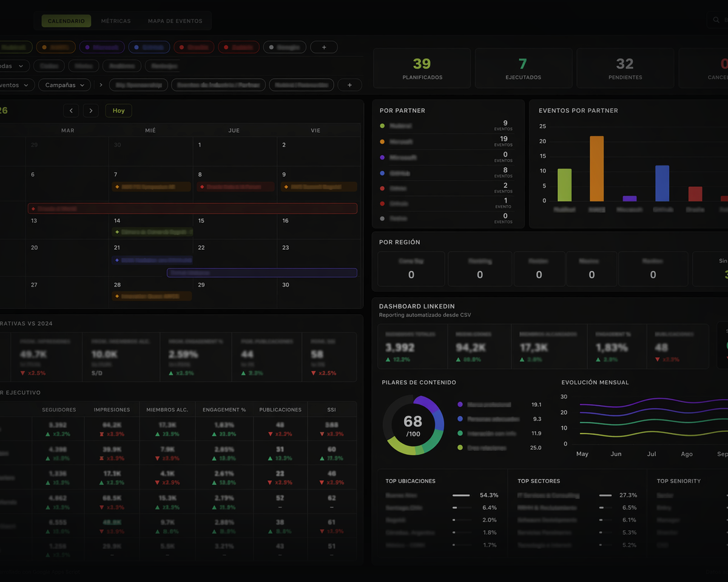The height and width of the screenshot is (582, 728).
Task: Click the Hoy button to jump to today
Action: coord(118,110)
